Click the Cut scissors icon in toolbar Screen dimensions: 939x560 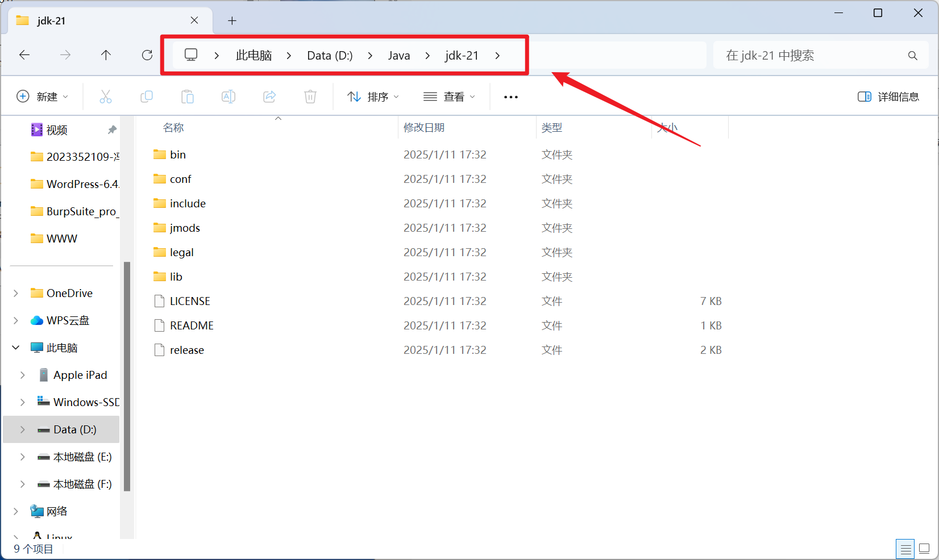[x=106, y=97]
